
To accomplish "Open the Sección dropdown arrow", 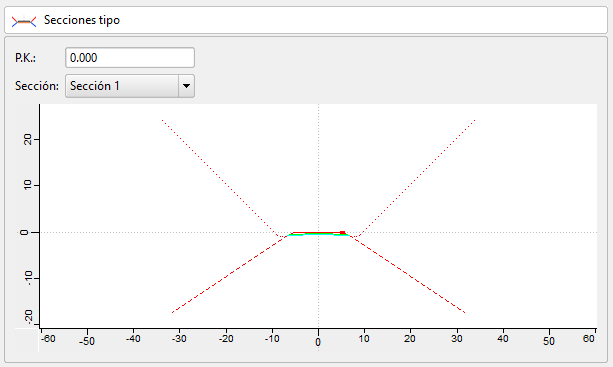I will [x=186, y=86].
